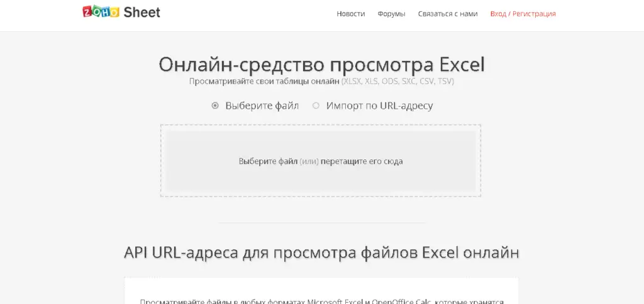Select the Выберите файл radio button
644x304 pixels.
215,106
